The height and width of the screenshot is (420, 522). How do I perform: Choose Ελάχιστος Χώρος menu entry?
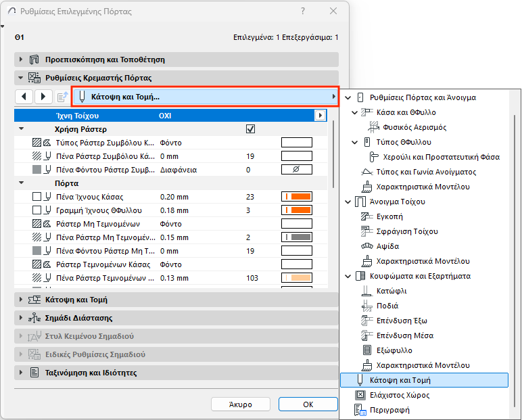coord(400,395)
